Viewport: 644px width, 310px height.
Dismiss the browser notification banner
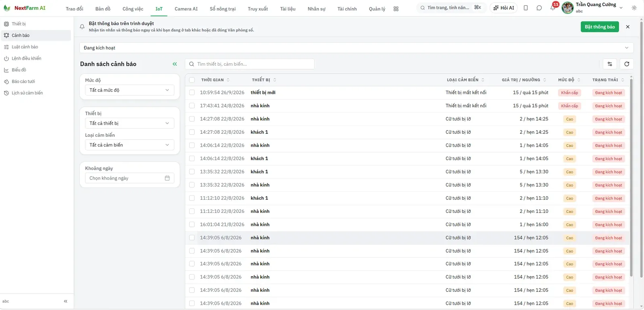click(x=628, y=27)
